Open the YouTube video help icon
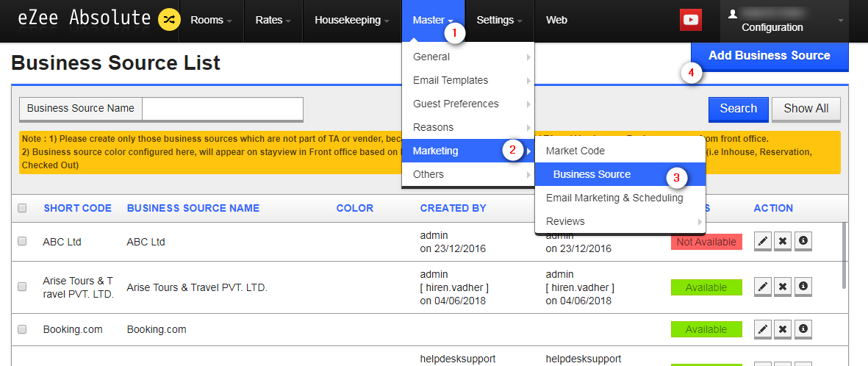This screenshot has width=868, height=366. tap(690, 20)
